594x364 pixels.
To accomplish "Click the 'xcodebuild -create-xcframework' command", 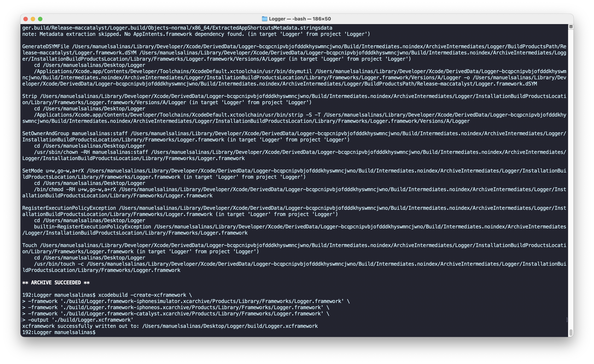I will [x=142, y=295].
